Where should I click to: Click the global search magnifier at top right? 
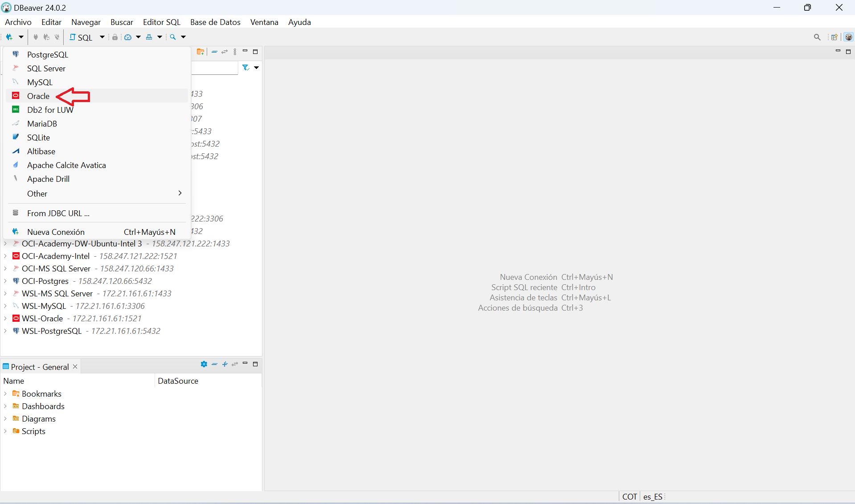(x=817, y=37)
